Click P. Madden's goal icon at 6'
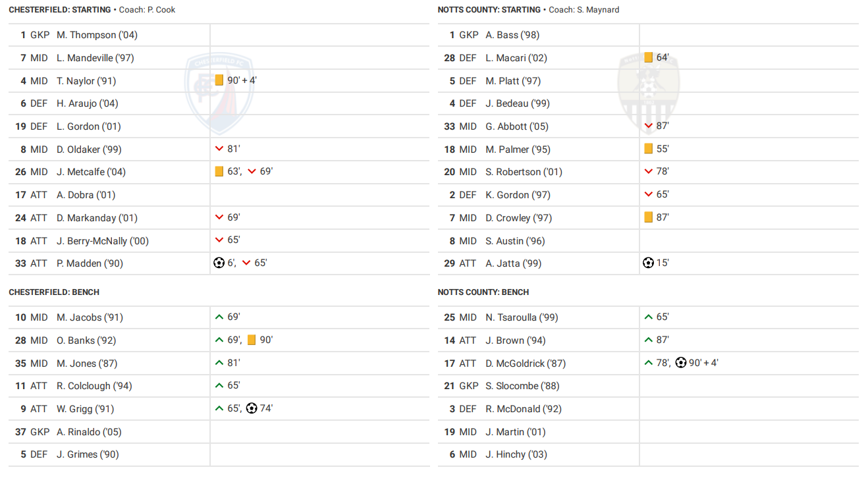The image size is (868, 482). coord(219,263)
